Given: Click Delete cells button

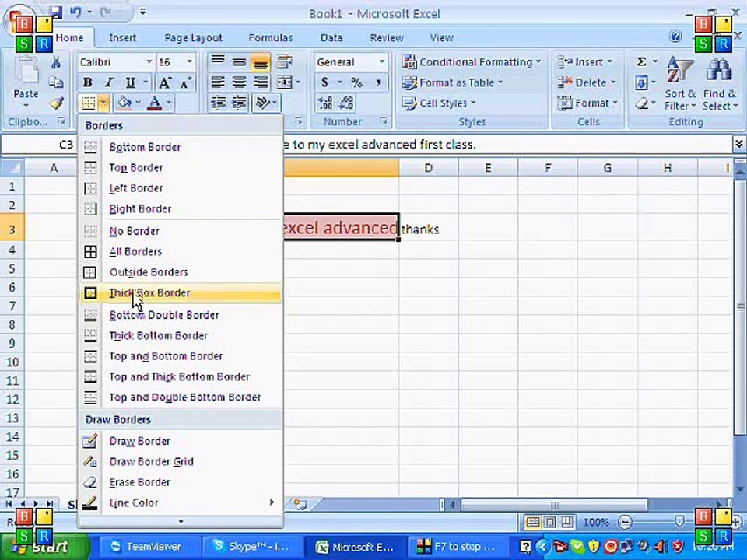Looking at the screenshot, I should tap(587, 83).
